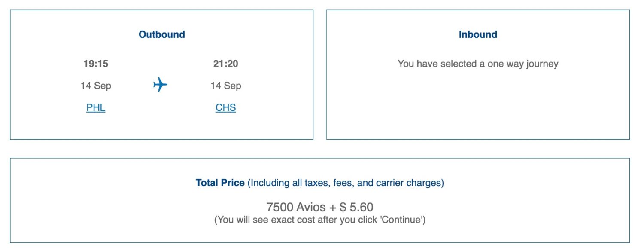
Task: Click the one way journey message
Action: (478, 64)
